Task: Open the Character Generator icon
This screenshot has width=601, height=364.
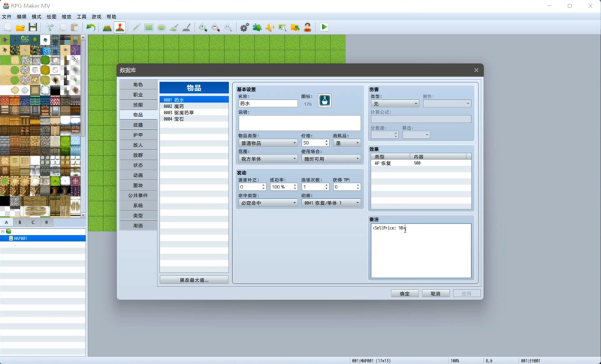Action: (307, 27)
